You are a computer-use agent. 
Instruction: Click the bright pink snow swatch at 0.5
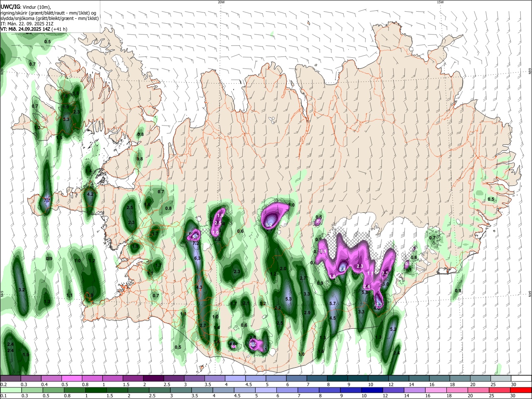pyautogui.click(x=71, y=378)
